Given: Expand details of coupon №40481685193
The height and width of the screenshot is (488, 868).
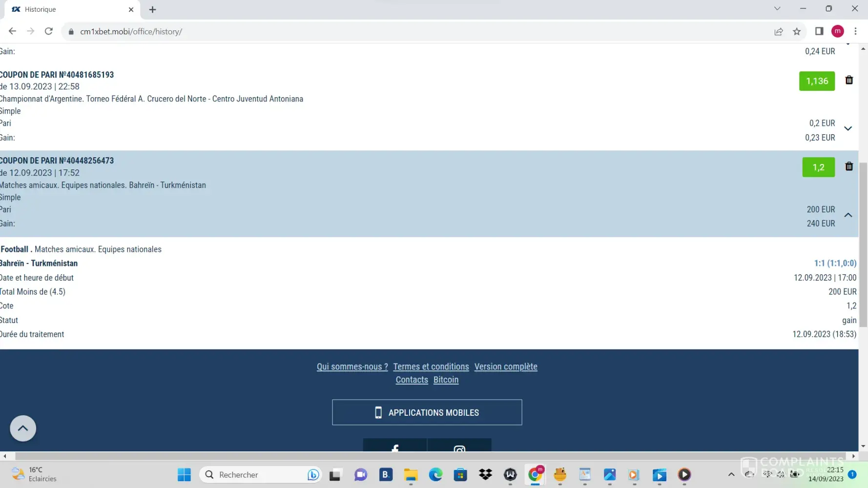Looking at the screenshot, I should tap(848, 129).
